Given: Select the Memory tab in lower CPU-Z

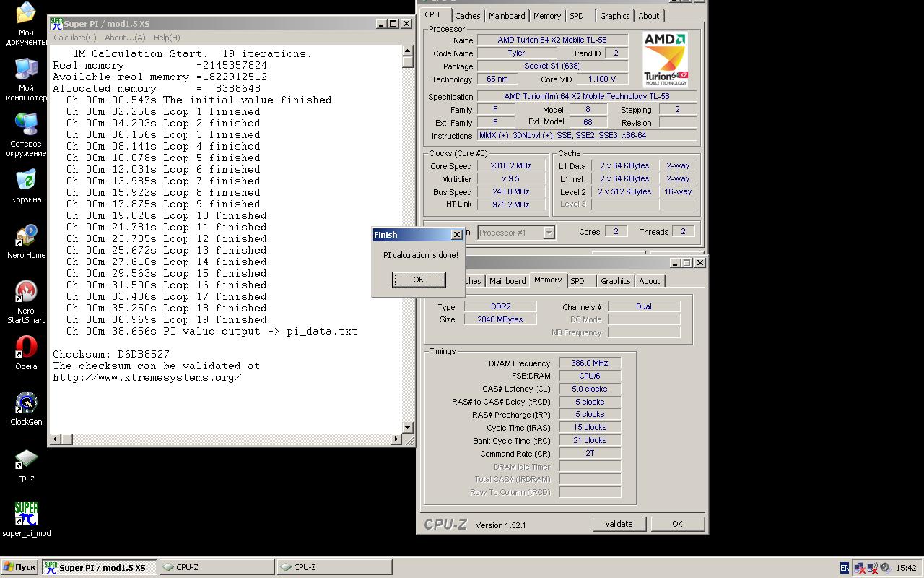Looking at the screenshot, I should tap(548, 280).
